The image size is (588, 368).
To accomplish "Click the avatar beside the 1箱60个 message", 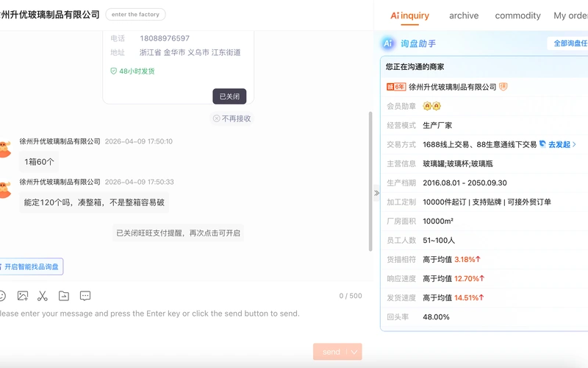I will click(4, 149).
